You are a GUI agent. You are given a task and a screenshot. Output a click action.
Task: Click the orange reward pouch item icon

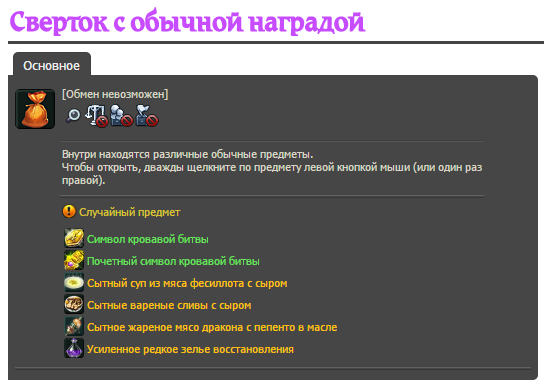click(x=35, y=109)
